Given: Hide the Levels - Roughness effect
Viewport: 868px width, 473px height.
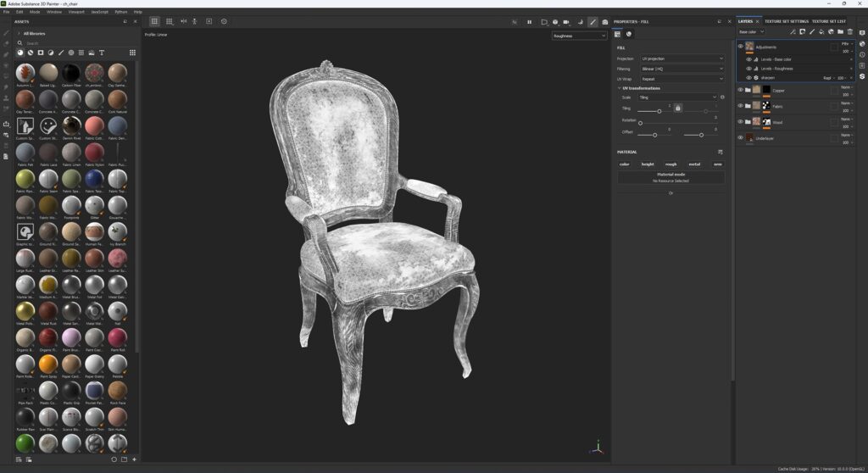Looking at the screenshot, I should (748, 69).
